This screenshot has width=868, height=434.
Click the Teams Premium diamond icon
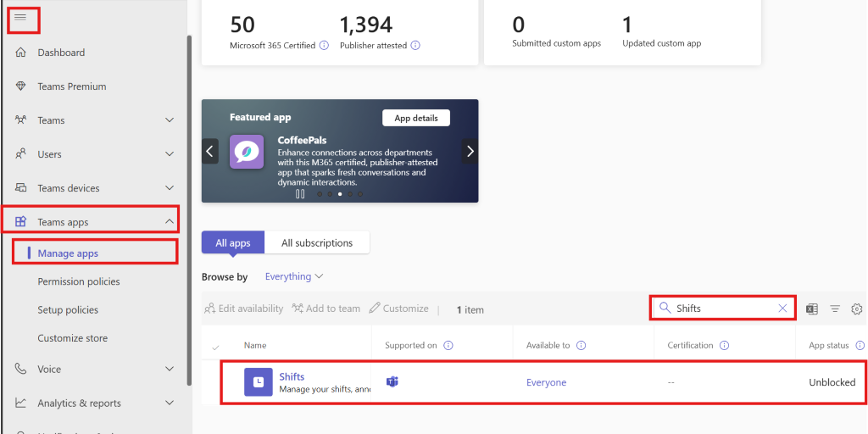click(20, 86)
